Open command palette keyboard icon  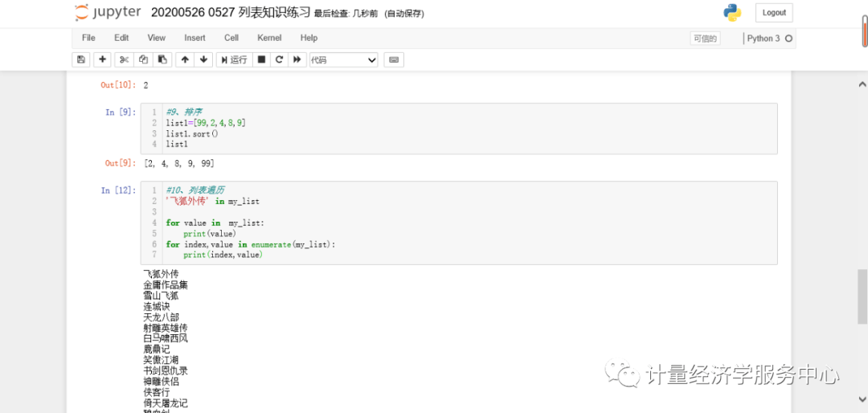coord(394,59)
